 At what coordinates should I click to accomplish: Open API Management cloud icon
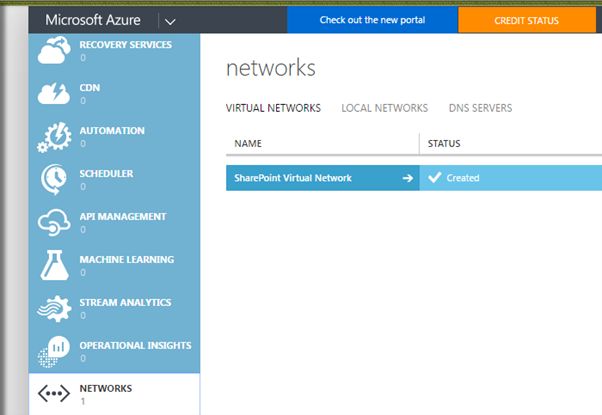point(52,223)
